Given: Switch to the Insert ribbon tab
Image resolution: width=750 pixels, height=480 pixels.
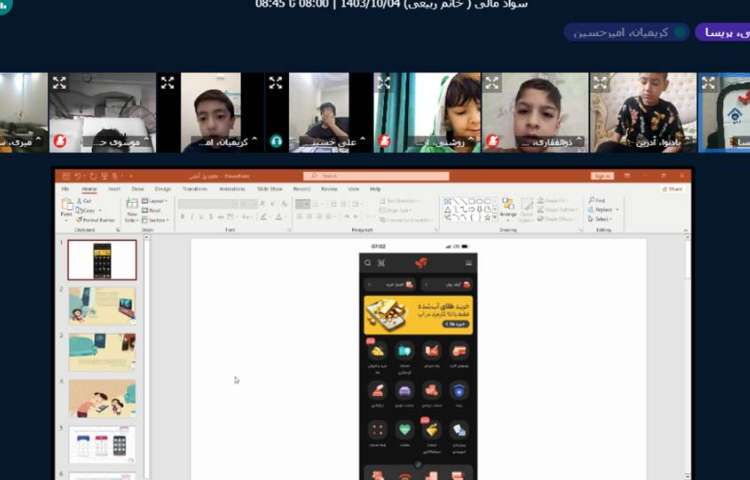Looking at the screenshot, I should pyautogui.click(x=114, y=189).
